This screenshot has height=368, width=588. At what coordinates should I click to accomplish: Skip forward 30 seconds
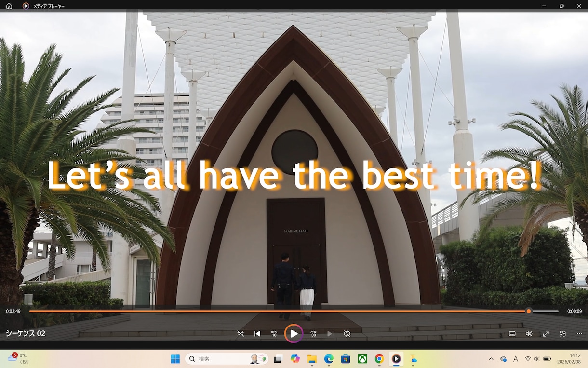[313, 334]
